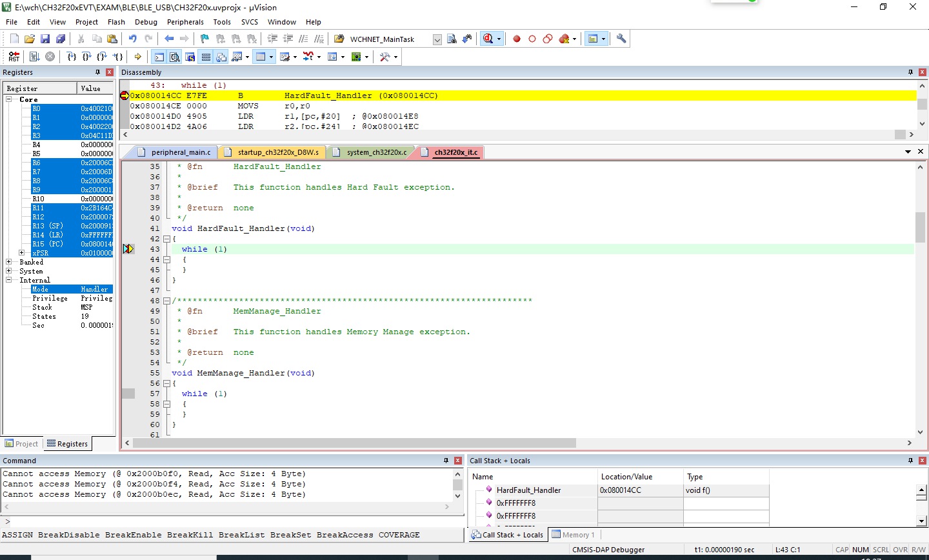Screen dimensions: 929x560
Task: Insert a breakpoint with the red dot icon
Action: 517,39
